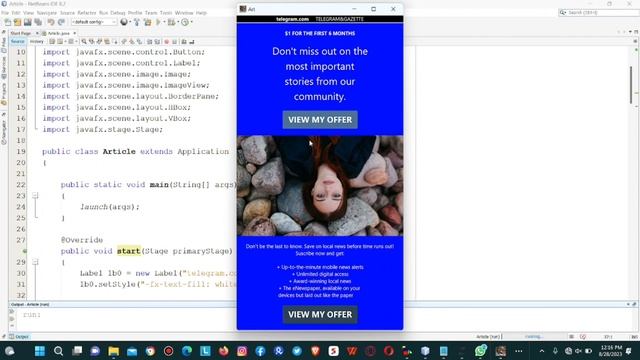Image resolution: width=640 pixels, height=360 pixels.
Task: Click the Last Edit icon beside History
Action: tap(51, 41)
